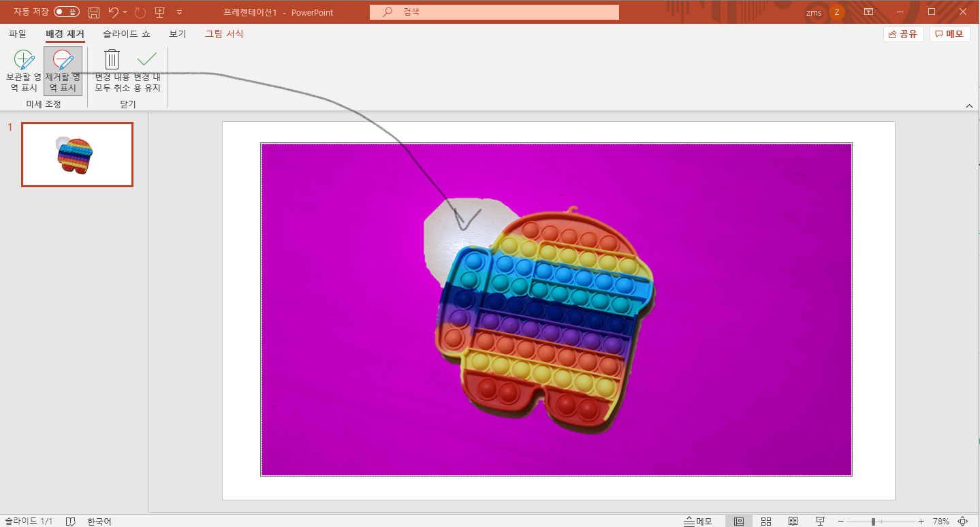
Task: Open the zms user account avatar
Action: pyautogui.click(x=837, y=12)
